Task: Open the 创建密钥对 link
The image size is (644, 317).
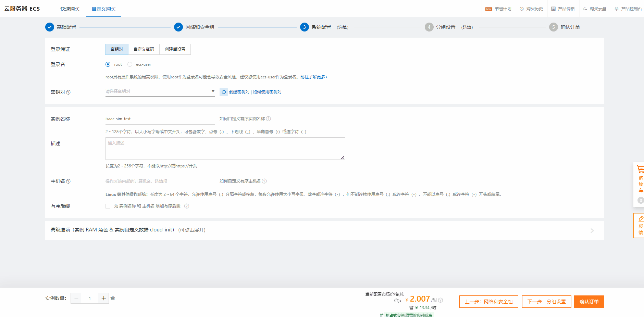Action: (238, 92)
